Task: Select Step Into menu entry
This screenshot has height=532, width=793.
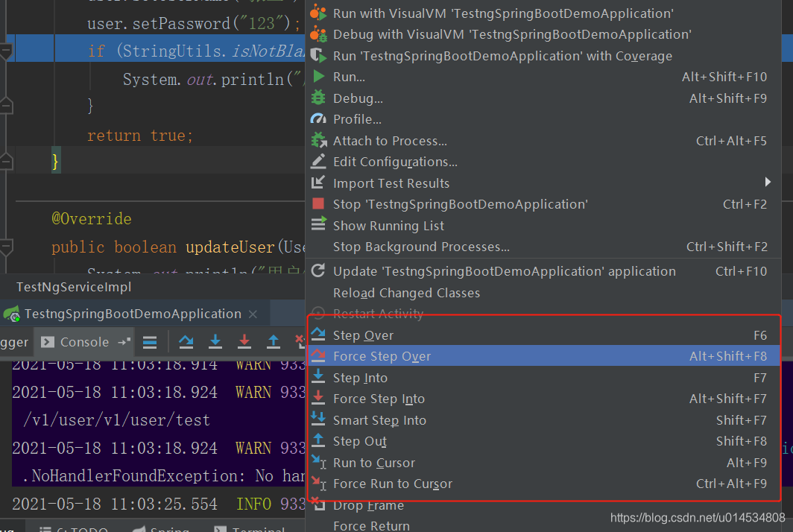Action: 544,378
